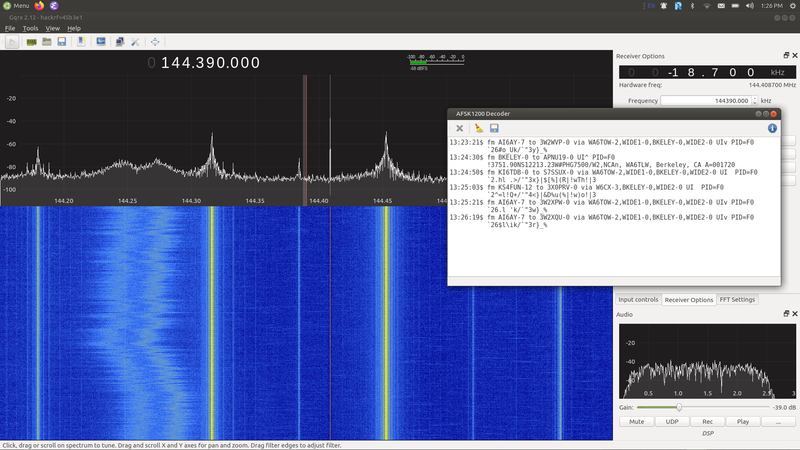Open the volume speaker tray icon
800x450 pixels.
point(749,6)
